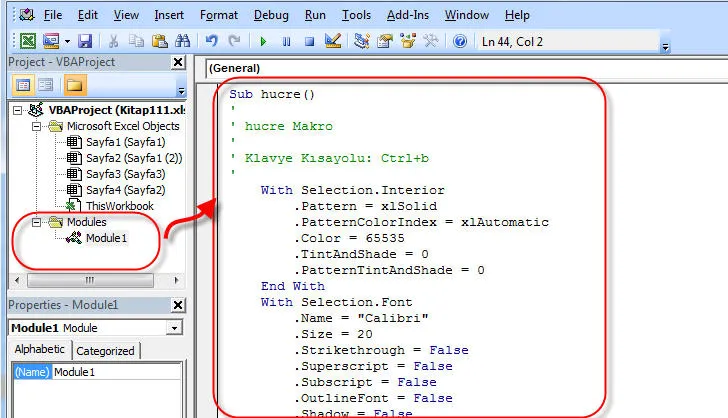Collapse the Modules folder node

(36, 222)
